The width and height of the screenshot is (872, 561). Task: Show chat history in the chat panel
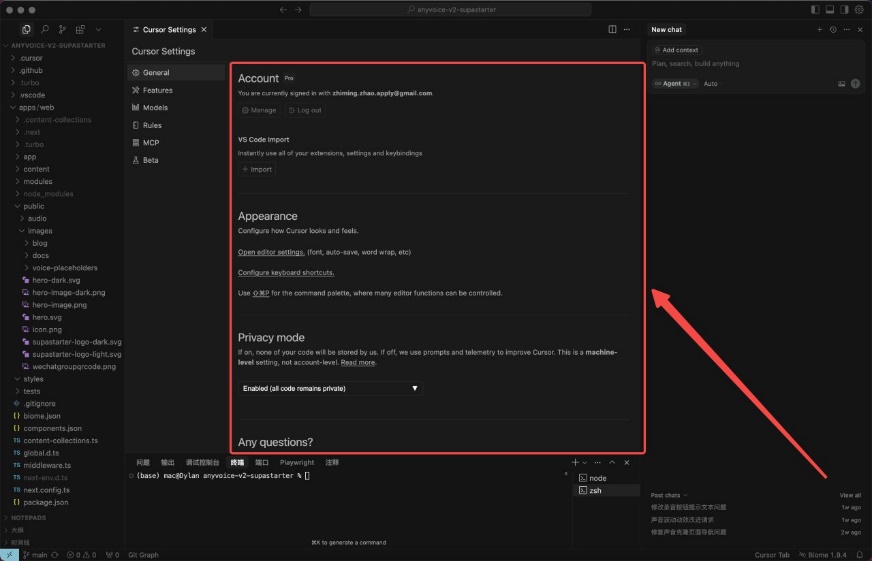(x=832, y=30)
